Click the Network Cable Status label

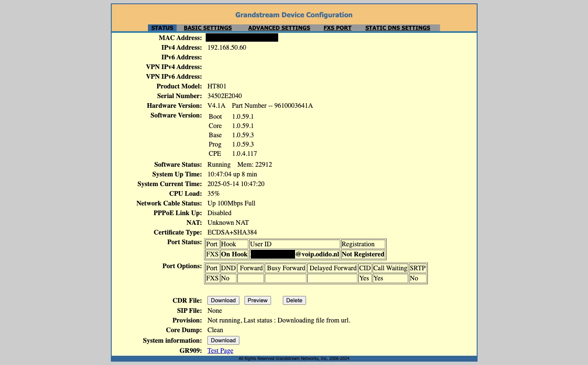(169, 203)
